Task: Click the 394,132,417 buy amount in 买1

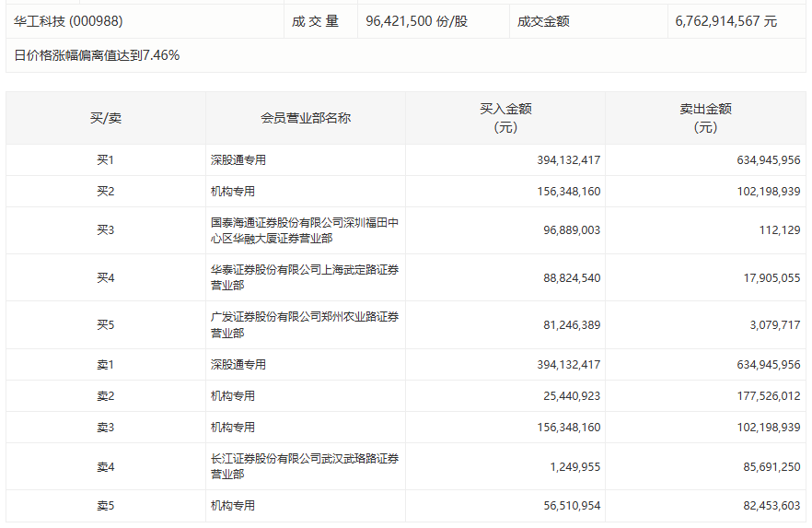Action: click(569, 160)
